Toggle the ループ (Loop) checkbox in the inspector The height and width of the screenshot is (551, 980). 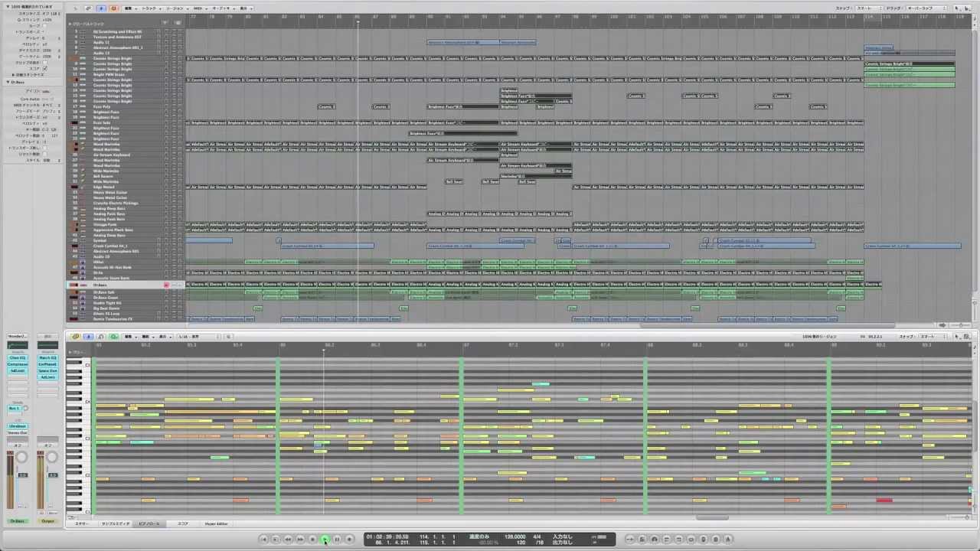(x=44, y=25)
